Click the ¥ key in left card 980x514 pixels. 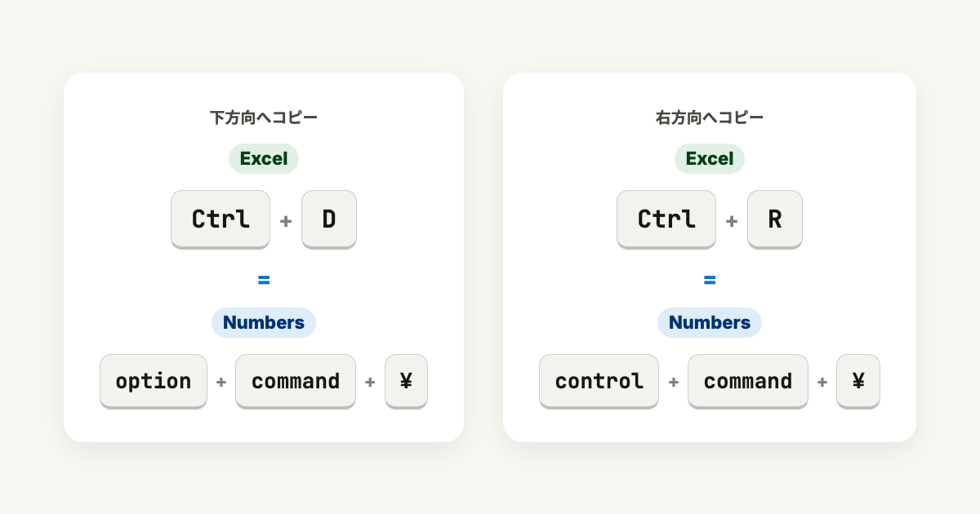(x=406, y=381)
